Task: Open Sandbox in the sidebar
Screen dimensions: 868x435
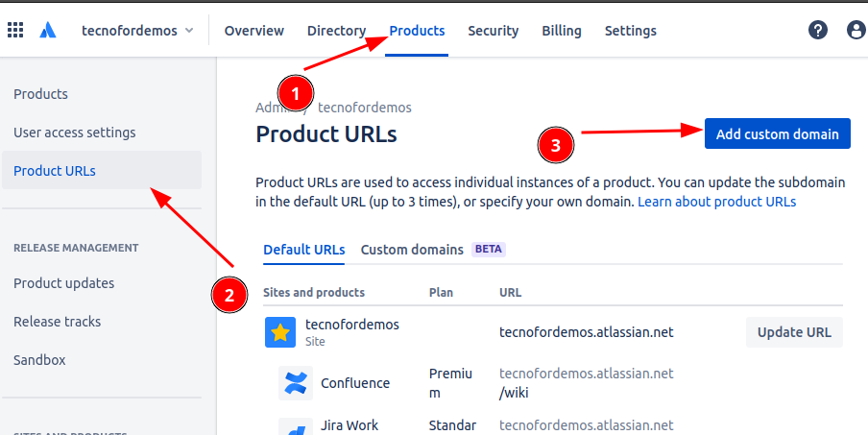Action: pos(39,360)
